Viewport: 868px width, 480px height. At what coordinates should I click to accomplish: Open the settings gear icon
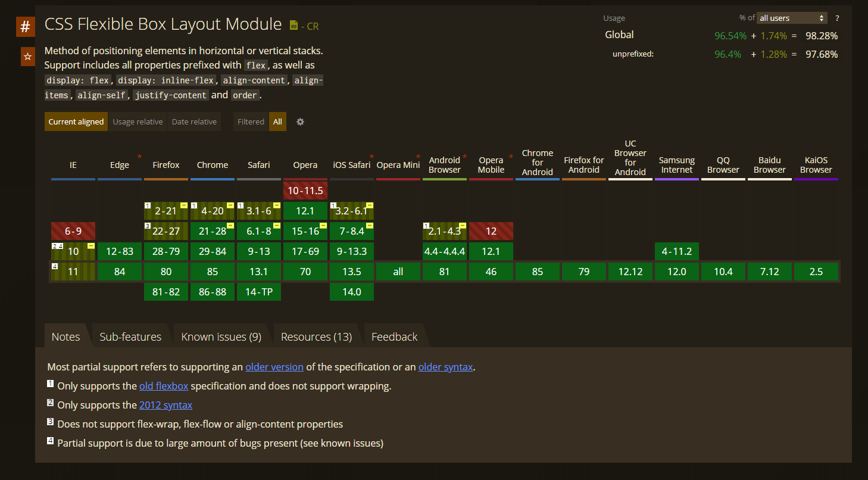point(300,121)
